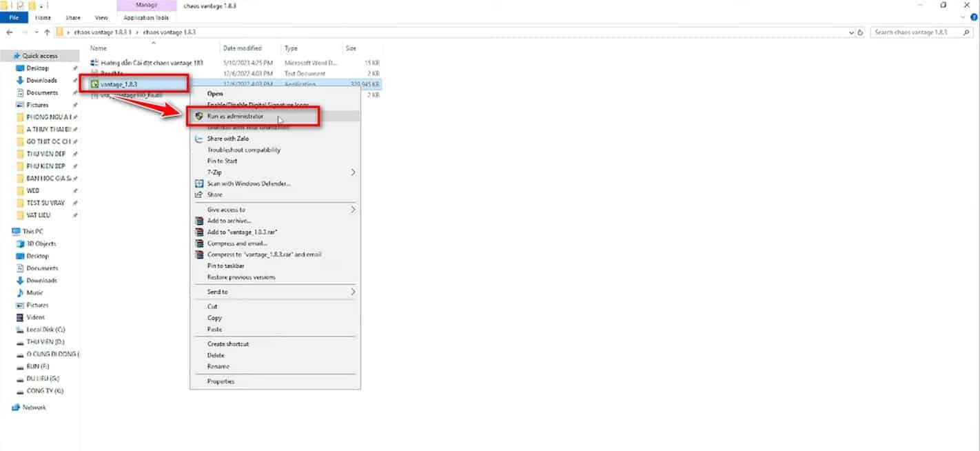Open recent locations dropdown arrow
Screen dimensions: 980x451
[36, 32]
